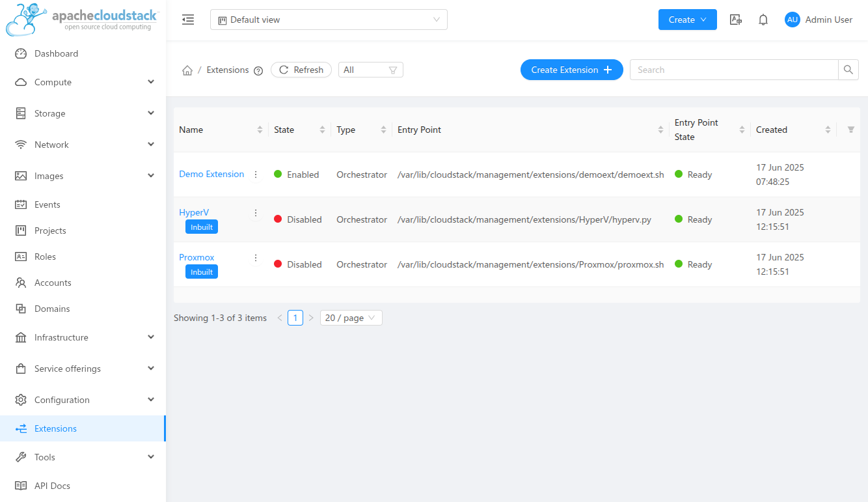Click the Domains sidebar icon

[21, 309]
